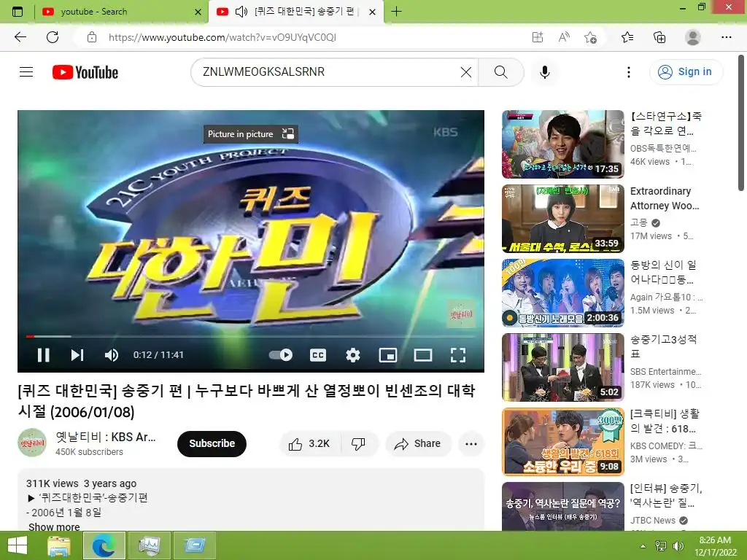747x560 pixels.
Task: Open the Windows Start menu
Action: pyautogui.click(x=18, y=545)
